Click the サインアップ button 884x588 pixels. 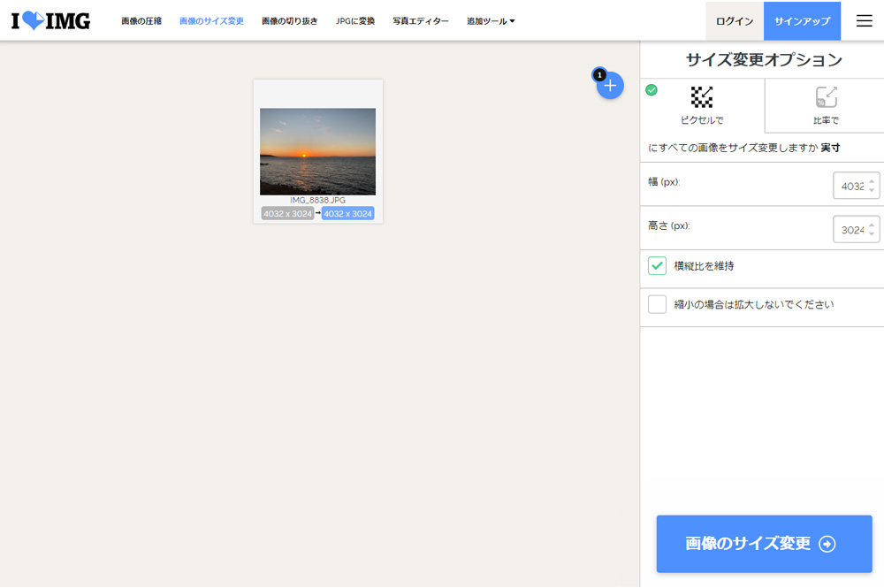(x=802, y=21)
